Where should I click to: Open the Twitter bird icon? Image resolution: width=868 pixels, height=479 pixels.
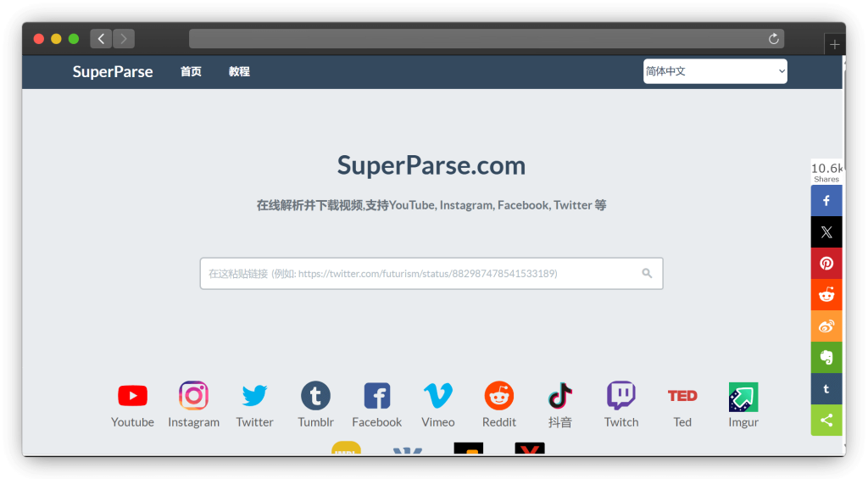254,396
